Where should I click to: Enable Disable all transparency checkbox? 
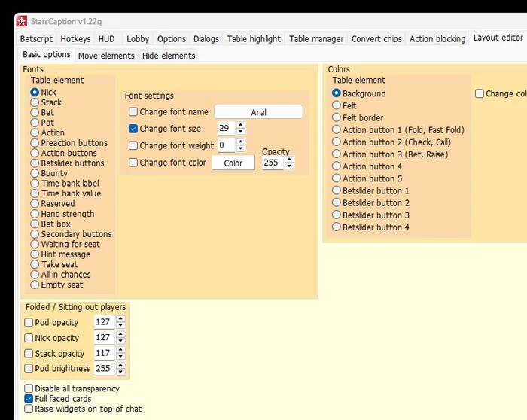[x=29, y=388]
